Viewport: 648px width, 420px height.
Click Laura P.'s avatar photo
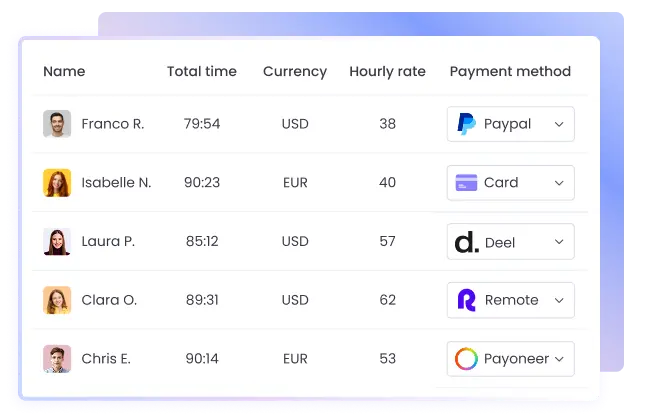[57, 242]
